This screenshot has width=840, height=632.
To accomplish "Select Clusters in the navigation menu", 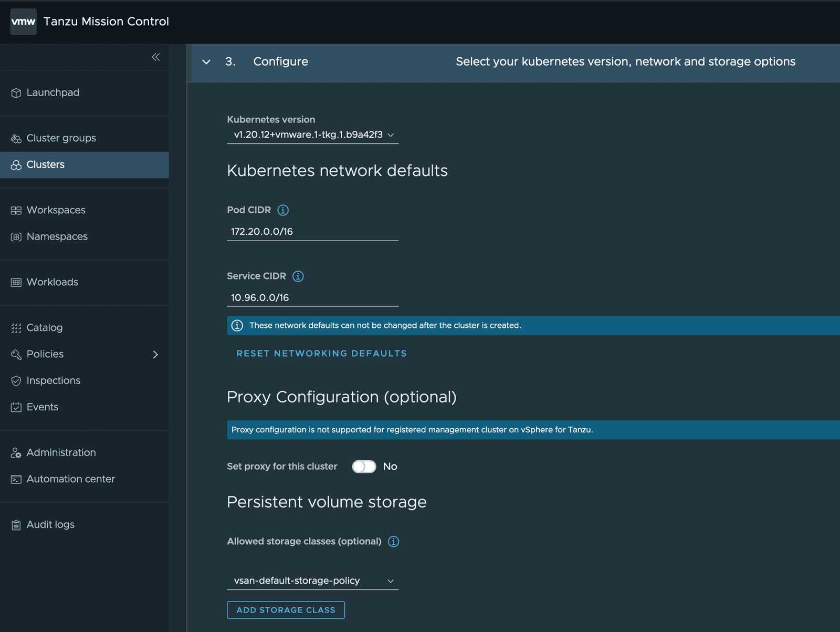I will pyautogui.click(x=46, y=164).
